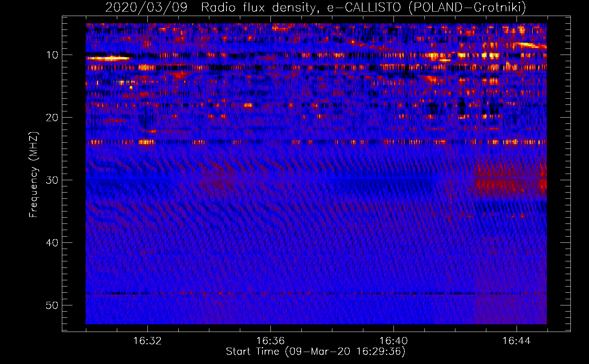Click the 'Frequency (MHZ)' axis label
Image resolution: width=589 pixels, height=364 pixels.
tap(33, 175)
